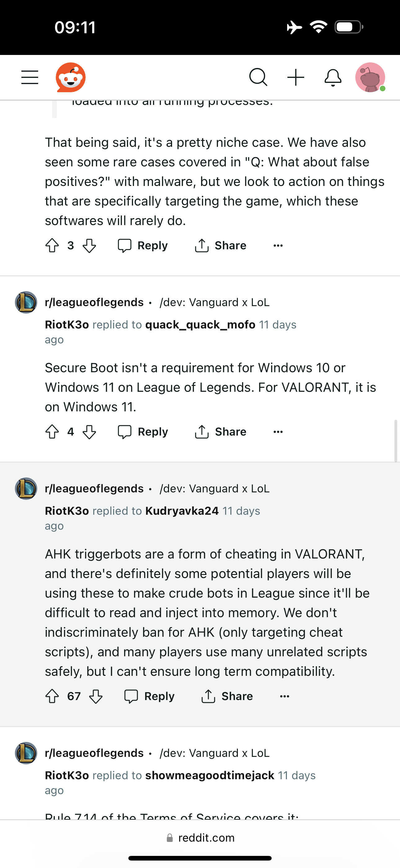400x868 pixels.
Task: Upvote the comment with 67 votes
Action: point(52,696)
